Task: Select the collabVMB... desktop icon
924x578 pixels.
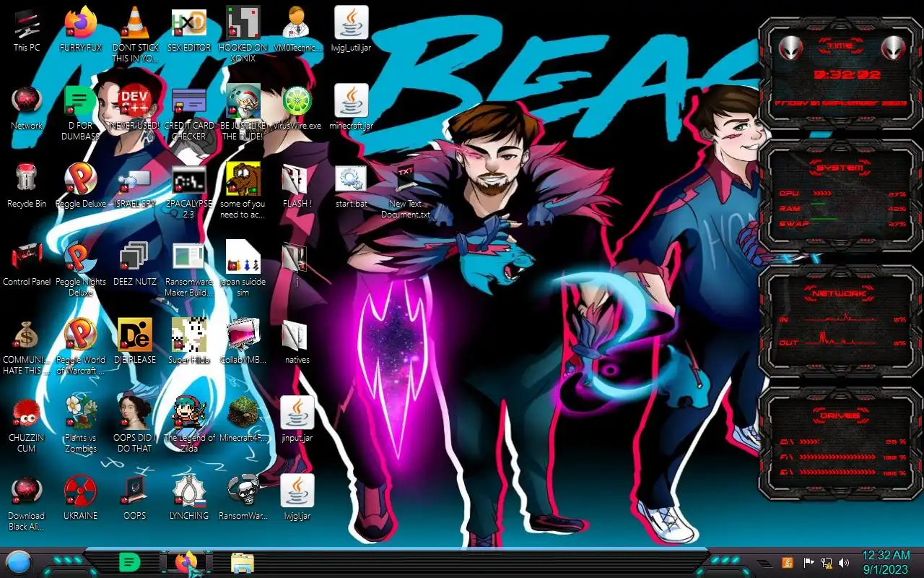Action: [243, 342]
